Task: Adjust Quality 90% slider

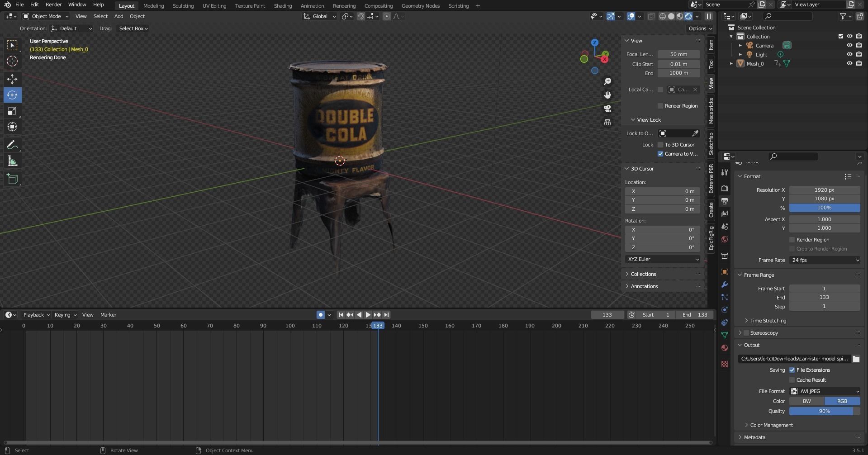Action: pyautogui.click(x=825, y=411)
